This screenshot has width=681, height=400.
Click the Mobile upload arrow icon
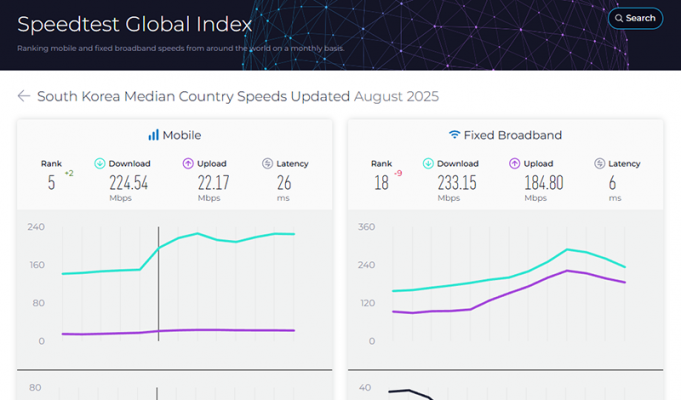tap(187, 163)
